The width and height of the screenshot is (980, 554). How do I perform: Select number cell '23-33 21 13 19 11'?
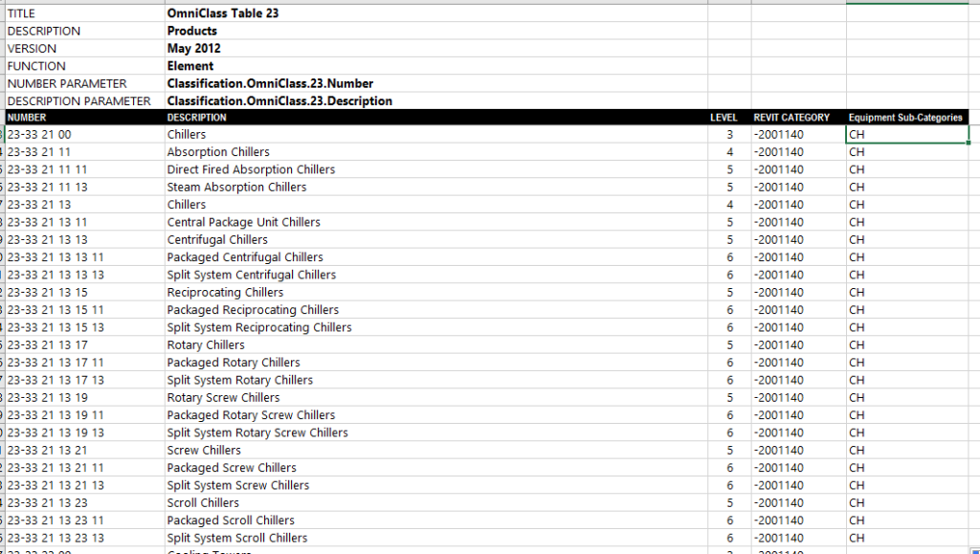[x=85, y=414]
